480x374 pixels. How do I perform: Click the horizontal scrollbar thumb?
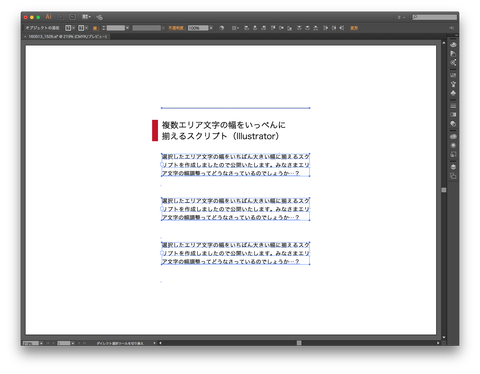[299, 343]
